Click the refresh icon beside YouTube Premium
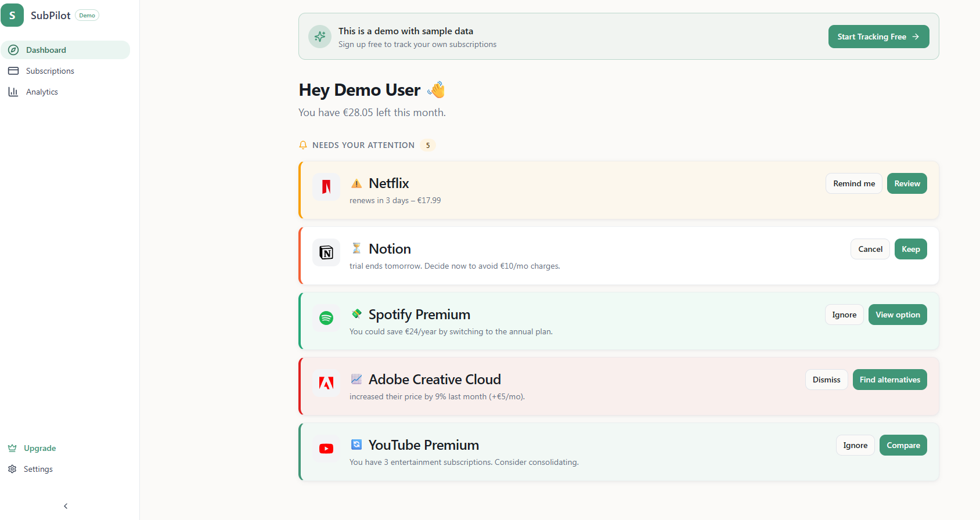The width and height of the screenshot is (980, 520). (x=356, y=445)
